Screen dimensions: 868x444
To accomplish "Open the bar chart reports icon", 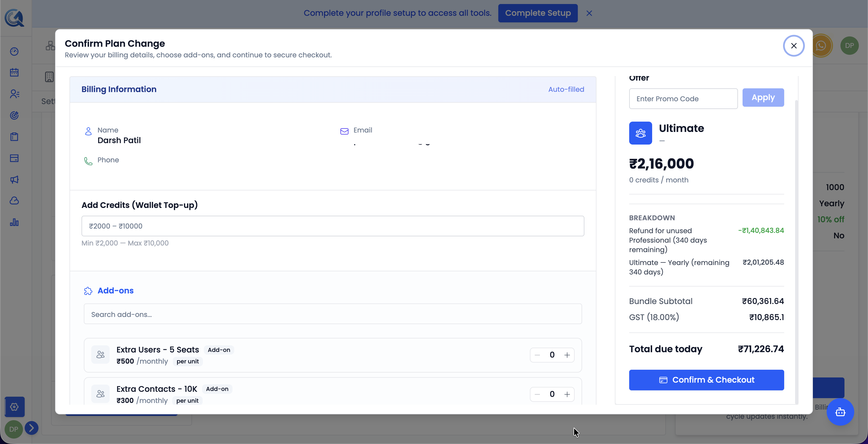I will [14, 222].
